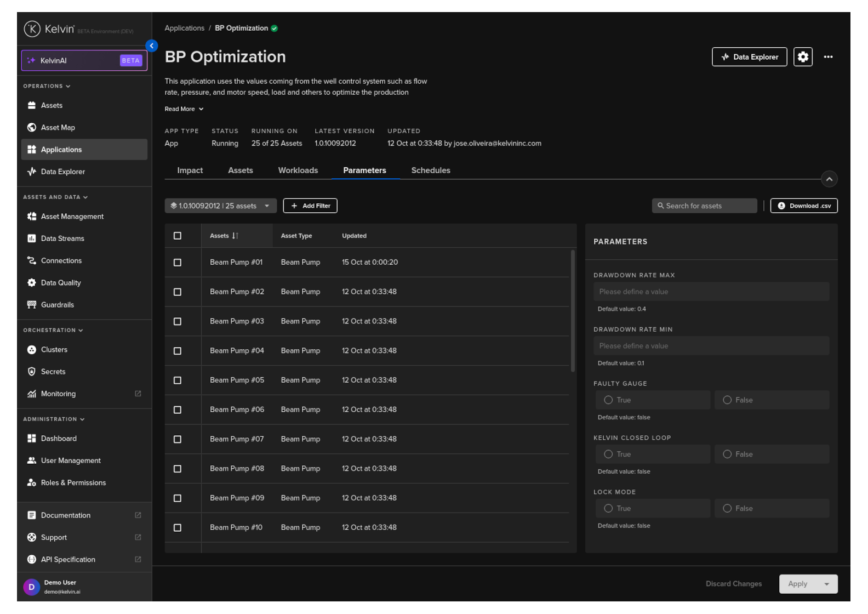Click the Download .csv button
Viewport: 868px width, 614px height.
(803, 206)
